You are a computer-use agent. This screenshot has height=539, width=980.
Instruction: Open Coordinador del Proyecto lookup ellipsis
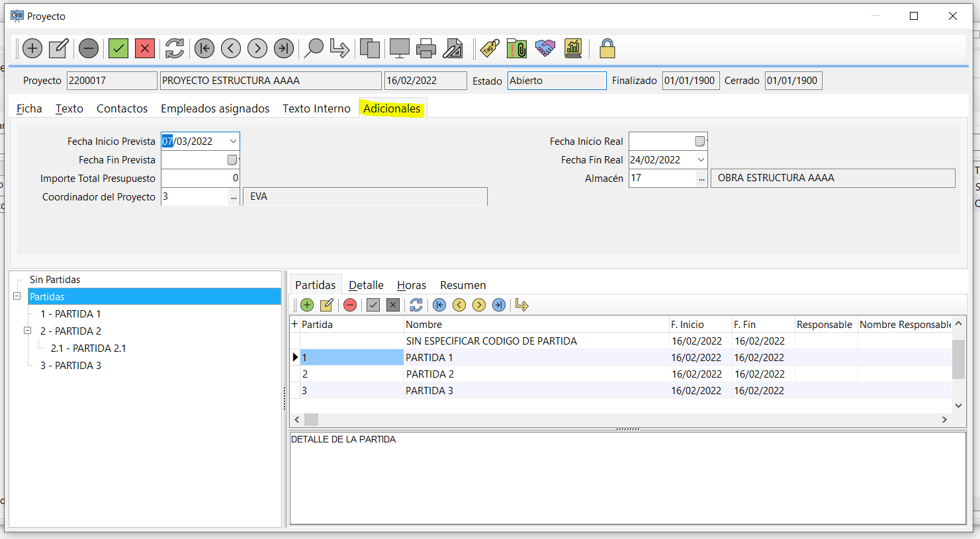tap(234, 196)
